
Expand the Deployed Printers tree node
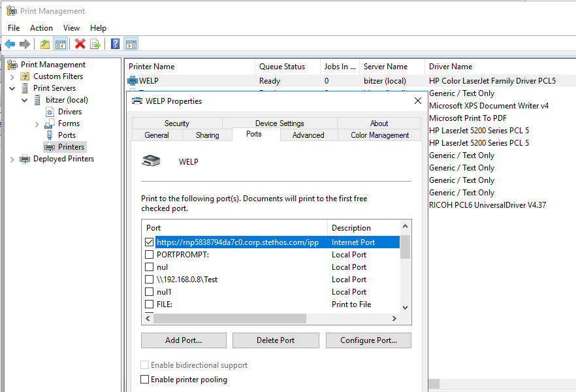click(x=12, y=159)
